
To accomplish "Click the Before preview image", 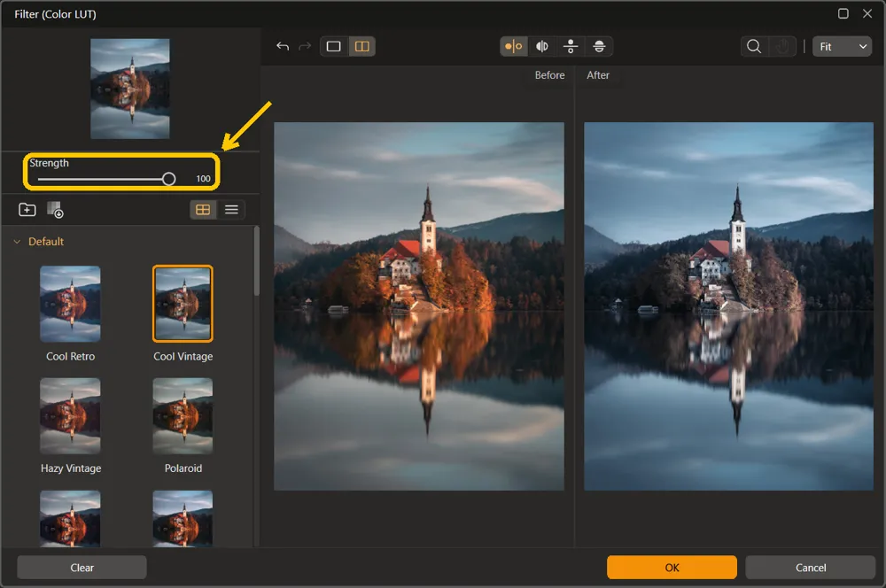I will (x=419, y=306).
